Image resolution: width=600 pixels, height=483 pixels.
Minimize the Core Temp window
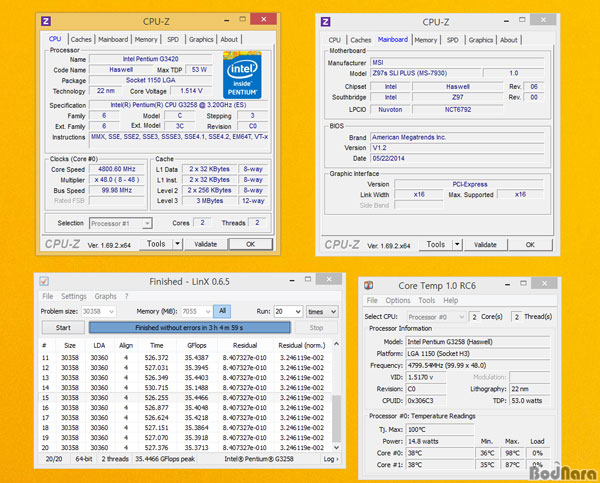(x=507, y=284)
